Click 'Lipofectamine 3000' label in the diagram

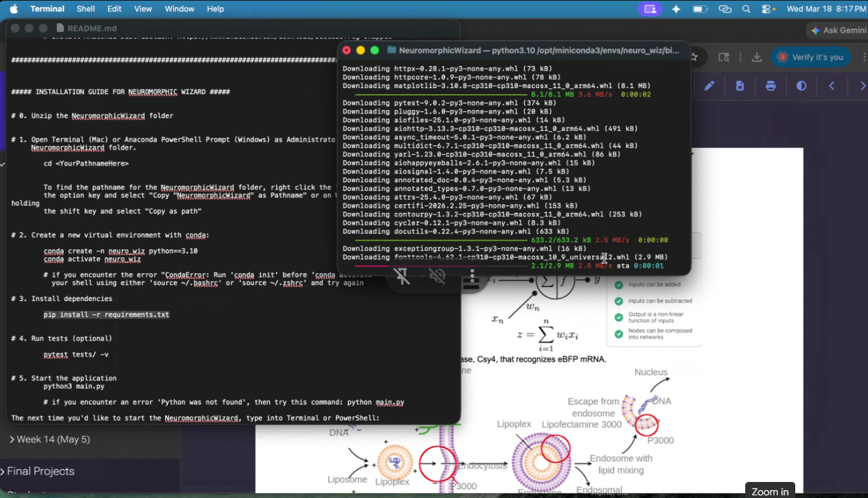[582, 424]
